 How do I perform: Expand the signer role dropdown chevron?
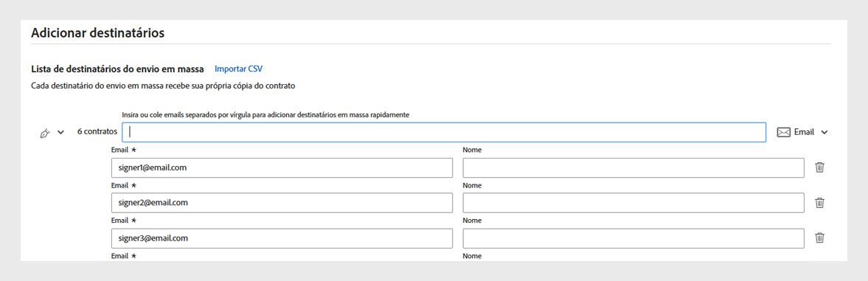click(x=61, y=132)
